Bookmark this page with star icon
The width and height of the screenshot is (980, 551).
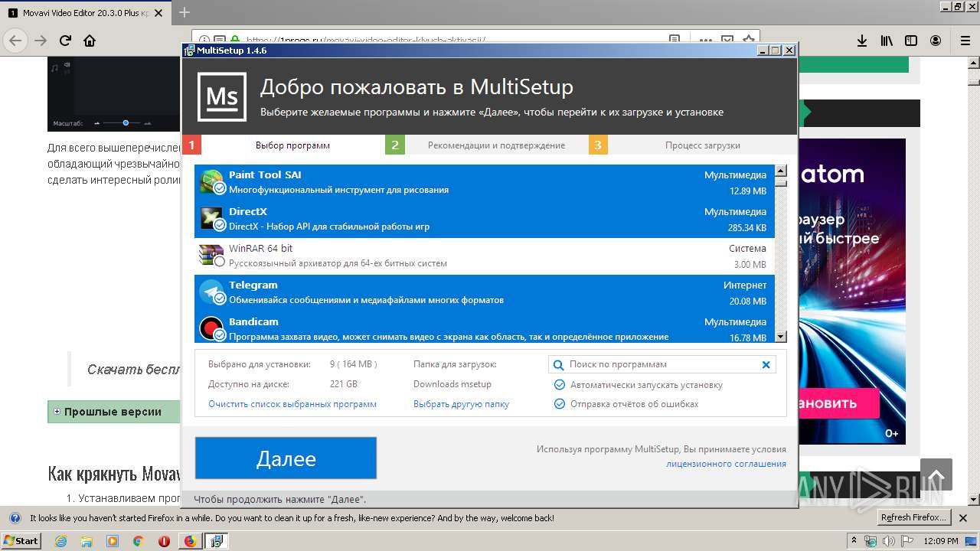point(748,40)
